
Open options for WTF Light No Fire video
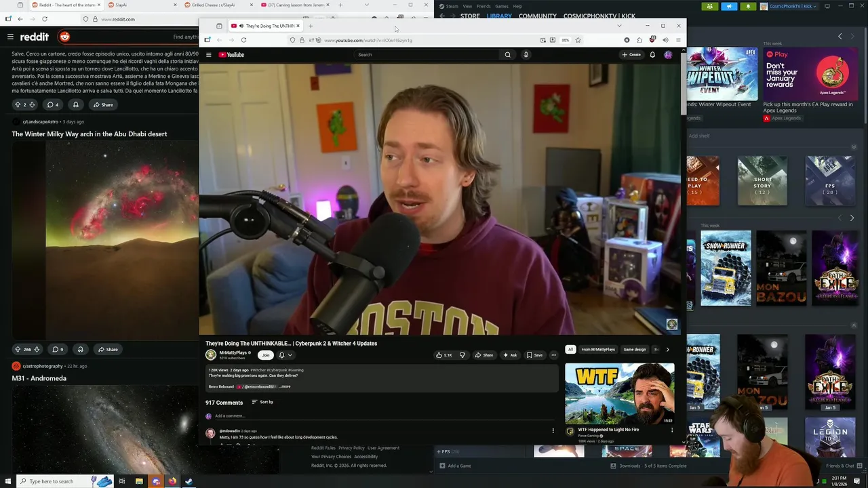(672, 430)
